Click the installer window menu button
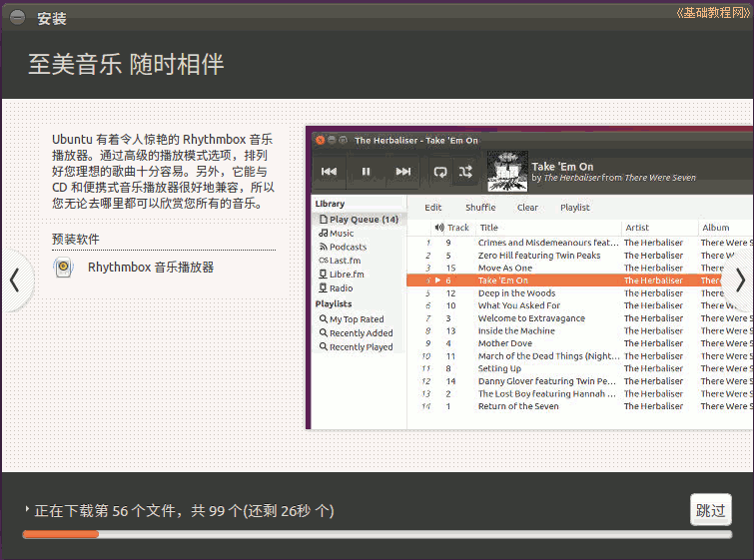Screen dimensions: 754x560 point(17,18)
